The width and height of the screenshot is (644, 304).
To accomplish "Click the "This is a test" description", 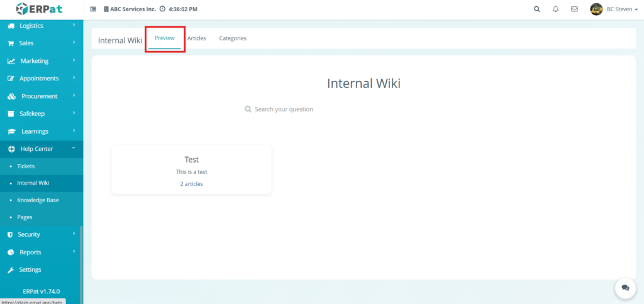I will tap(191, 172).
